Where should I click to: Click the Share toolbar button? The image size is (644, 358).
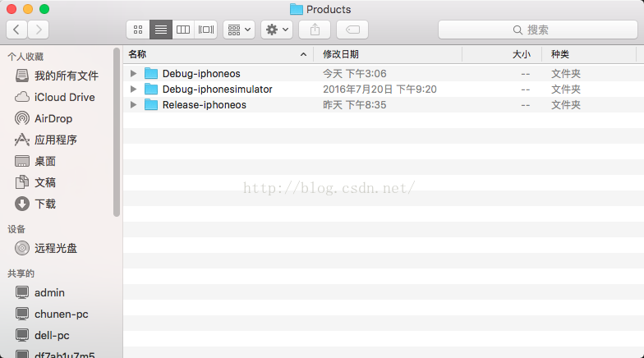[315, 30]
